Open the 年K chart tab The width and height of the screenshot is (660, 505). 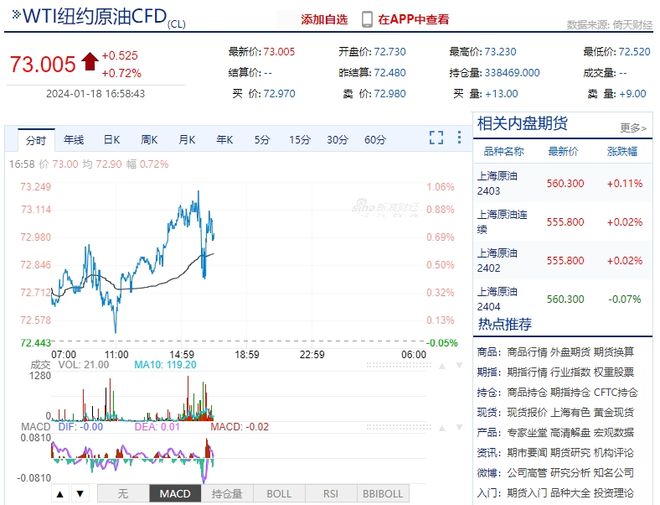coord(224,140)
